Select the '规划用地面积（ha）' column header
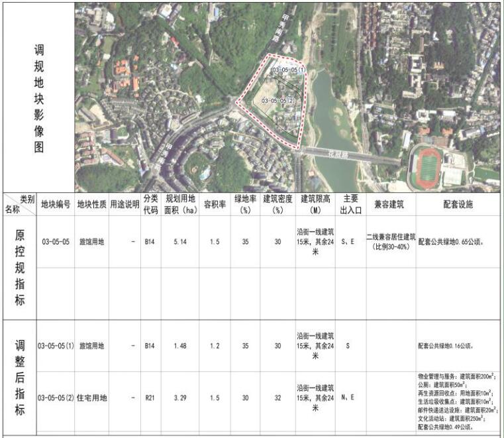Image resolution: width=504 pixels, height=438 pixels. tap(180, 204)
